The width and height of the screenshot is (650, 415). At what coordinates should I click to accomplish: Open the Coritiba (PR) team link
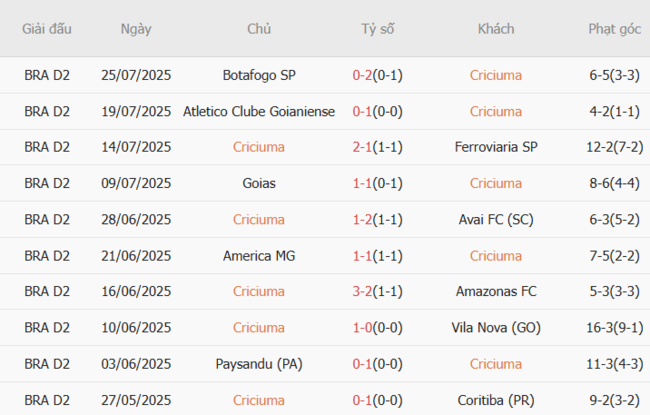(495, 399)
